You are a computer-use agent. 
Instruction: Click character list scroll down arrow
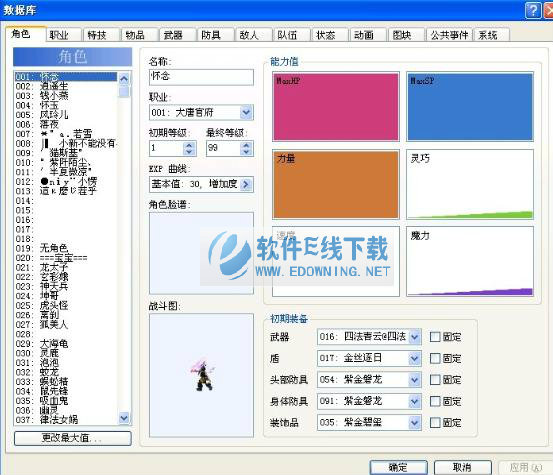click(x=124, y=418)
